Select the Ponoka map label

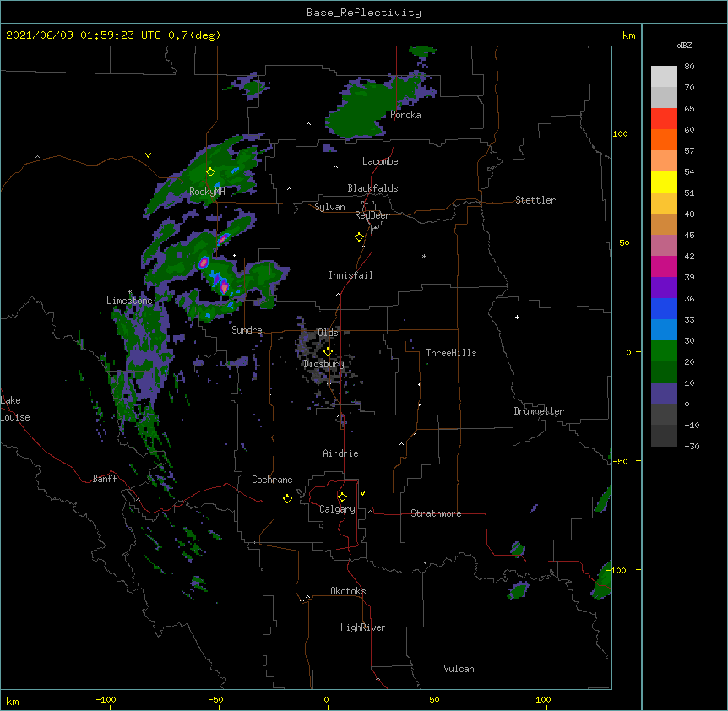pos(405,115)
